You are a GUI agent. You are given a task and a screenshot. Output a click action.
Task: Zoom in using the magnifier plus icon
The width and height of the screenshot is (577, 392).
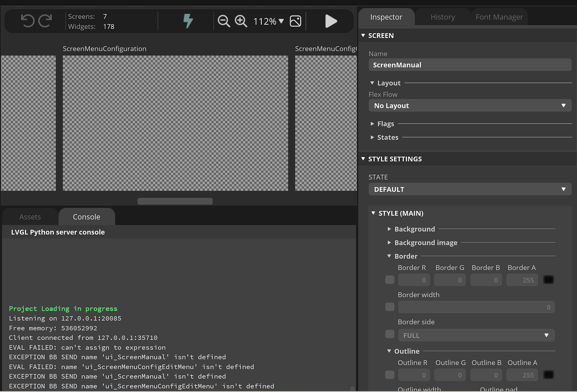[x=241, y=21]
